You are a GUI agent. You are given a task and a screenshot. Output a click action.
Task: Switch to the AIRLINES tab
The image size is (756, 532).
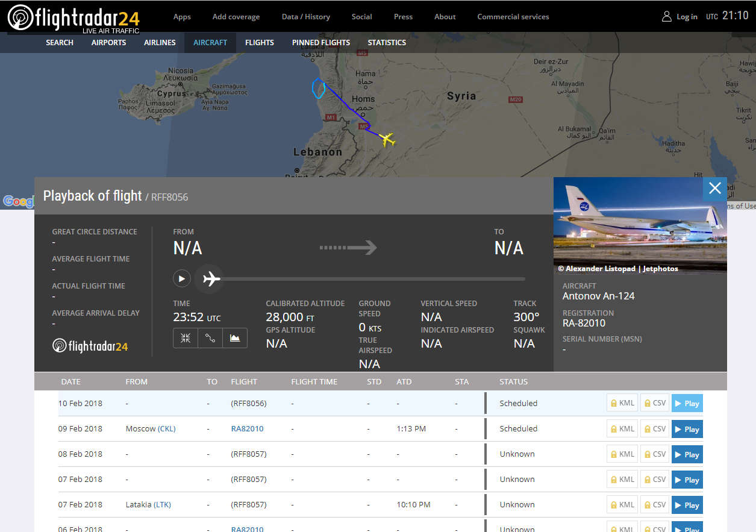[x=160, y=43]
